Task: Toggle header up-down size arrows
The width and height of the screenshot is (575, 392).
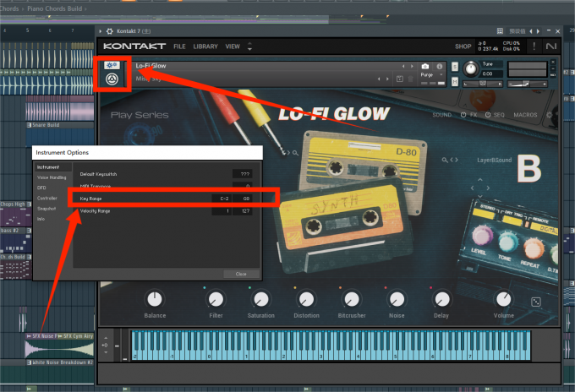Action: point(249,46)
